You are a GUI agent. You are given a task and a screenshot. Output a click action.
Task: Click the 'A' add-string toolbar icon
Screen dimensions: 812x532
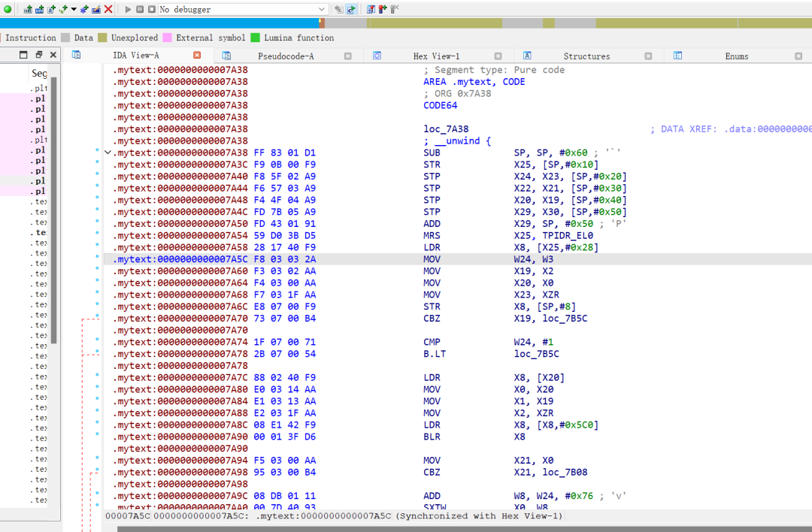coord(51,9)
